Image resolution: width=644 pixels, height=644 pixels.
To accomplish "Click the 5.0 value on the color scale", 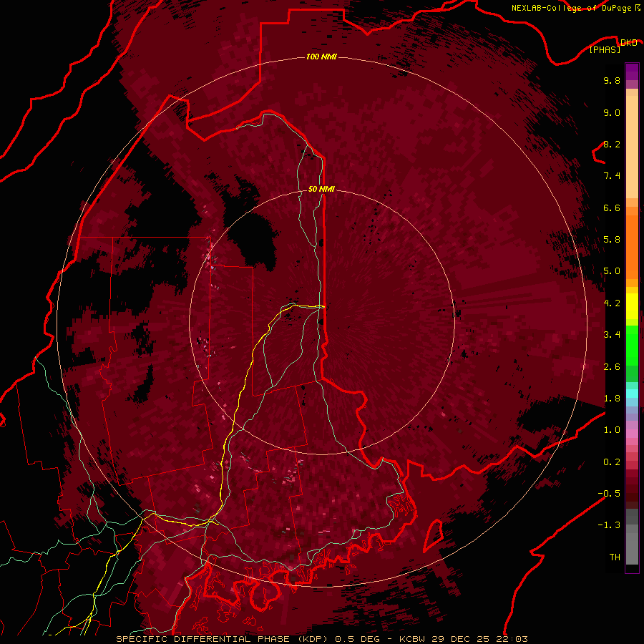I will point(612,271).
